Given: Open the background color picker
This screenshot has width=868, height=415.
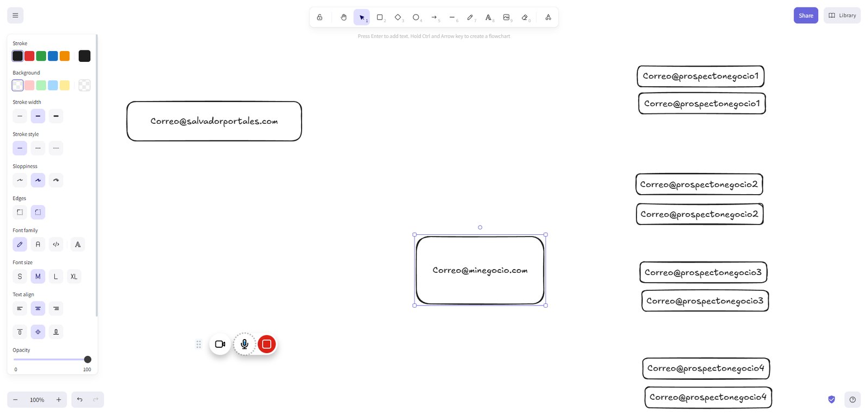Looking at the screenshot, I should 85,85.
